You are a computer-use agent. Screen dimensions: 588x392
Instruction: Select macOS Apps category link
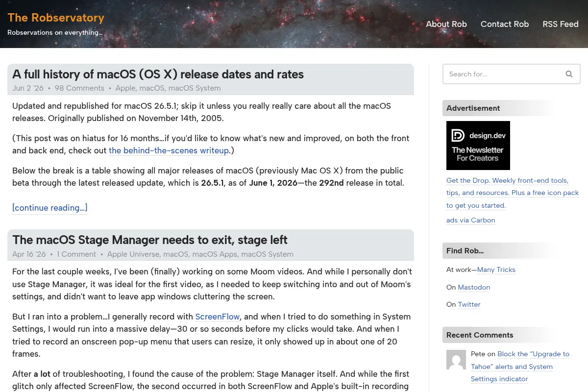pyautogui.click(x=215, y=254)
